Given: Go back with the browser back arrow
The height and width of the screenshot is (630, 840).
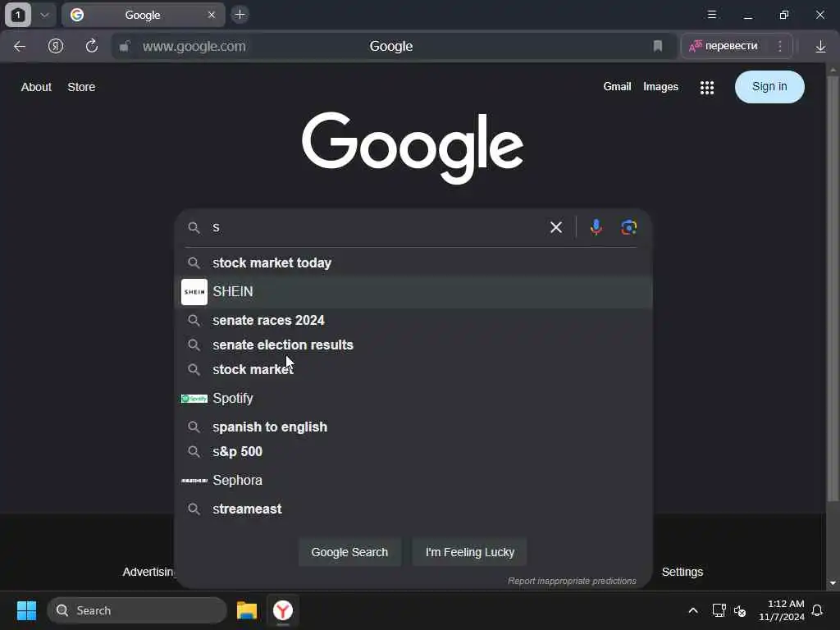Looking at the screenshot, I should [20, 47].
